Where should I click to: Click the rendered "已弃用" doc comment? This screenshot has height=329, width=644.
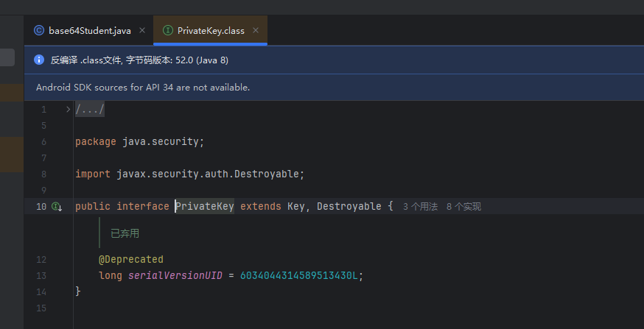tap(125, 233)
